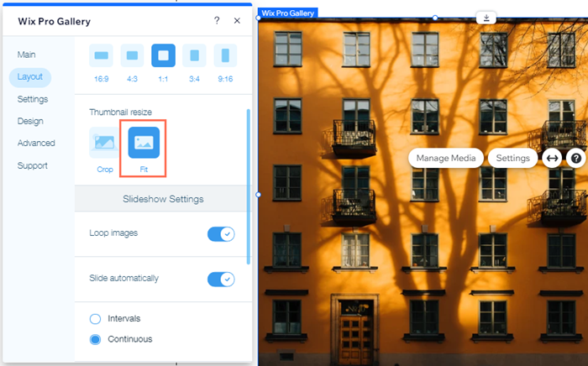Toggle the Slide automatically switch

point(221,280)
